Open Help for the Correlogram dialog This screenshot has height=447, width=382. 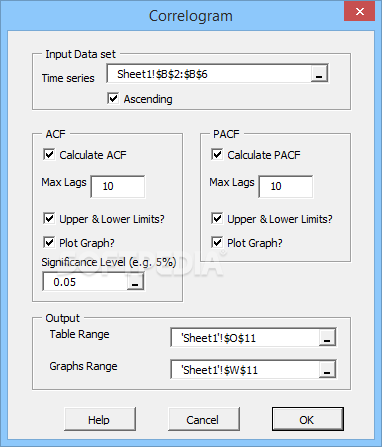tap(100, 419)
